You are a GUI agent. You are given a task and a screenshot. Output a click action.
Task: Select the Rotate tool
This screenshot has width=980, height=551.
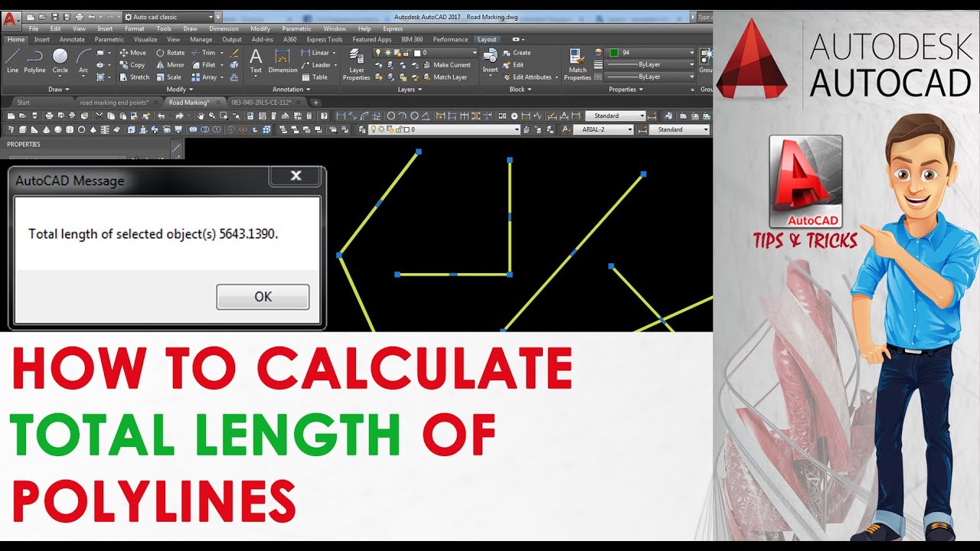(170, 53)
